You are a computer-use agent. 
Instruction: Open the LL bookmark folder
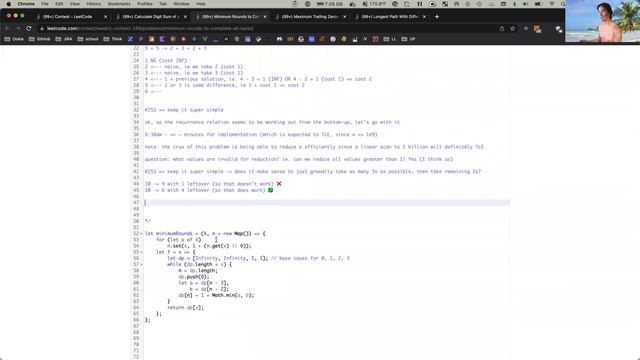(x=390, y=39)
